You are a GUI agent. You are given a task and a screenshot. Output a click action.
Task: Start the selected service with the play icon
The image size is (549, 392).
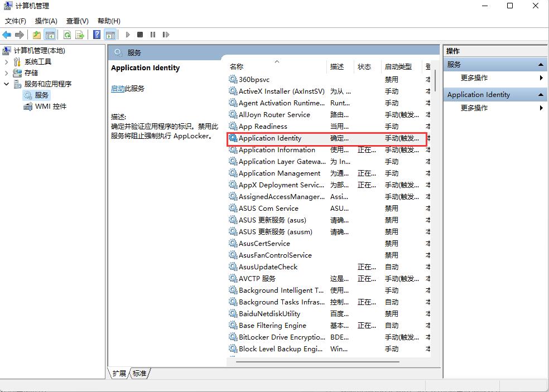point(128,35)
